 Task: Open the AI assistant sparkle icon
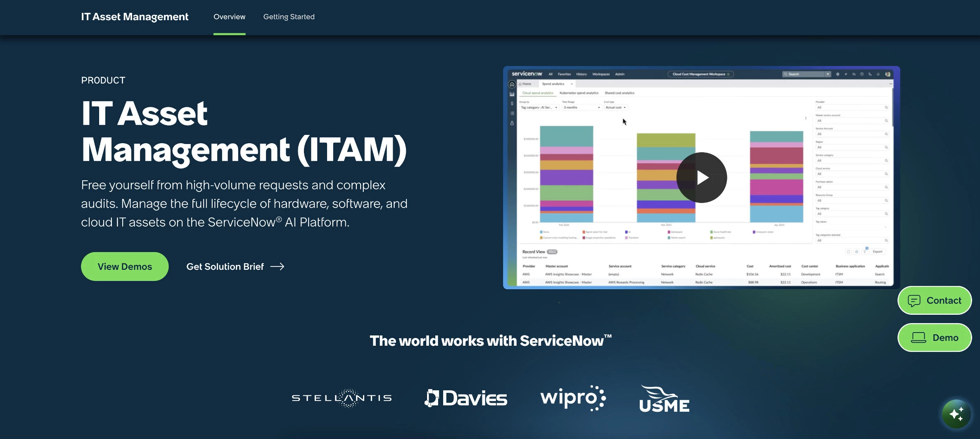click(956, 413)
